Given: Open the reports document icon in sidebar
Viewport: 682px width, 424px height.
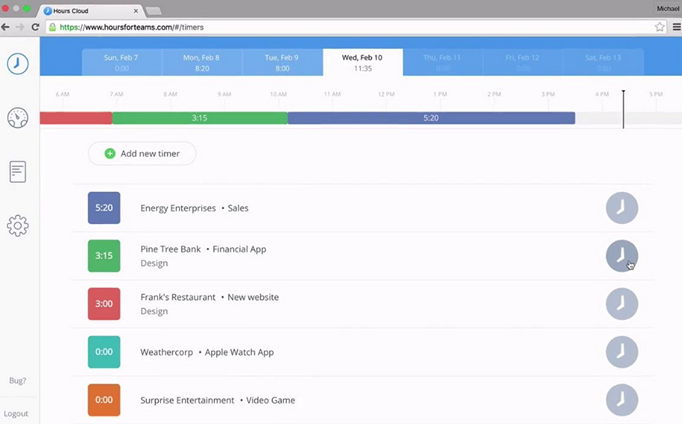Looking at the screenshot, I should click(17, 171).
